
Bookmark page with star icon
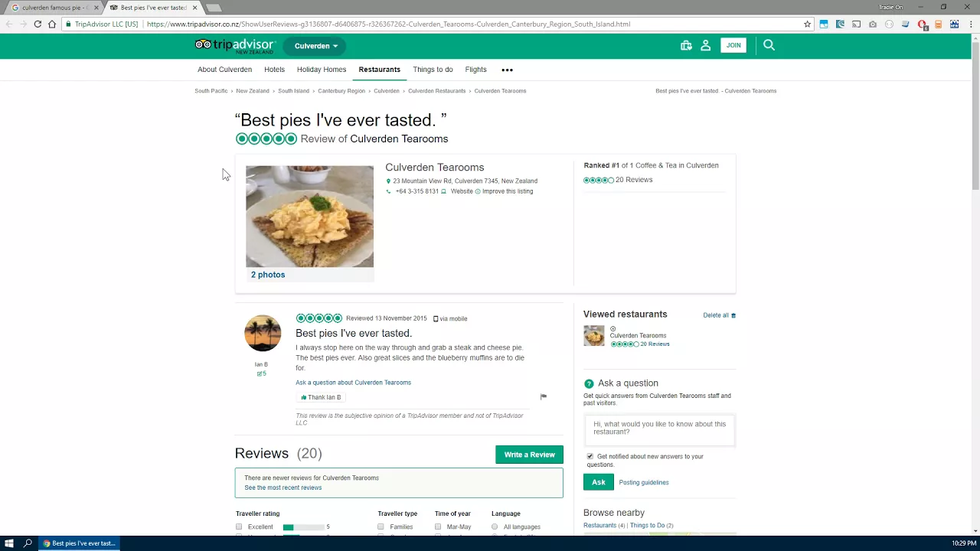807,24
